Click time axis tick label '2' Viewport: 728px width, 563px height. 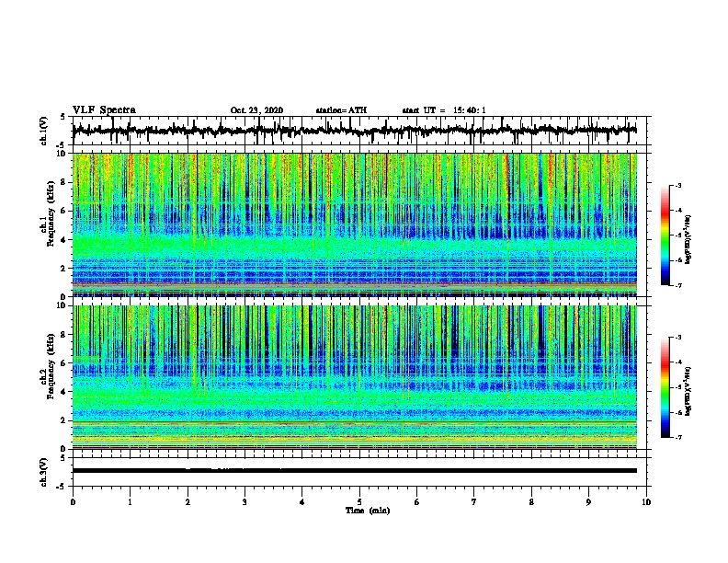188,502
